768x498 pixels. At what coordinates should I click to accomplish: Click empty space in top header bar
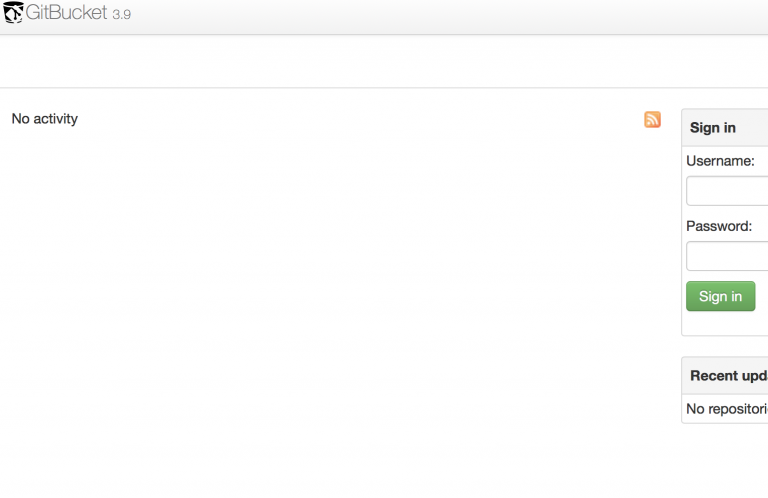(392, 17)
